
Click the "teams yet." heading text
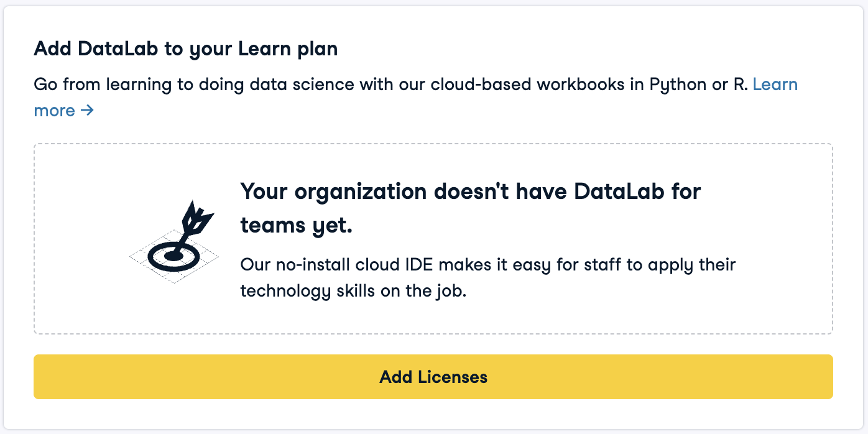(x=296, y=226)
